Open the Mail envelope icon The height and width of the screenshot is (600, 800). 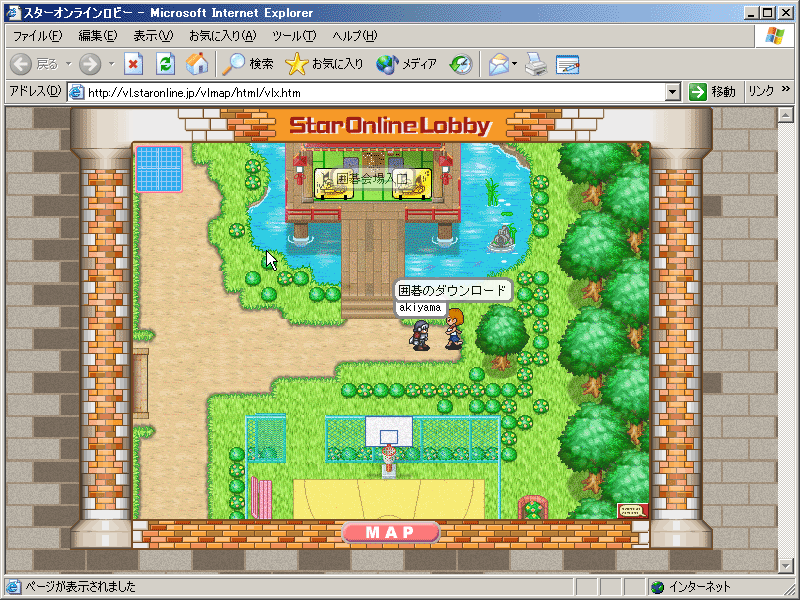[498, 64]
